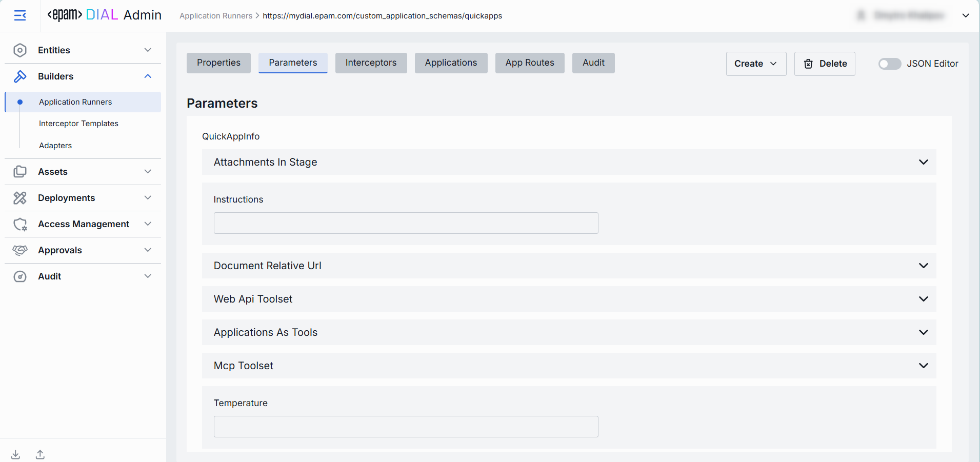The height and width of the screenshot is (462, 980).
Task: Click the Assets folder icon
Action: click(x=20, y=172)
